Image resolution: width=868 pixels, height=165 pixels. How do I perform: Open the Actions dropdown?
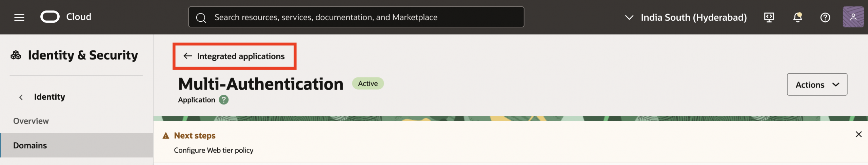pos(817,85)
